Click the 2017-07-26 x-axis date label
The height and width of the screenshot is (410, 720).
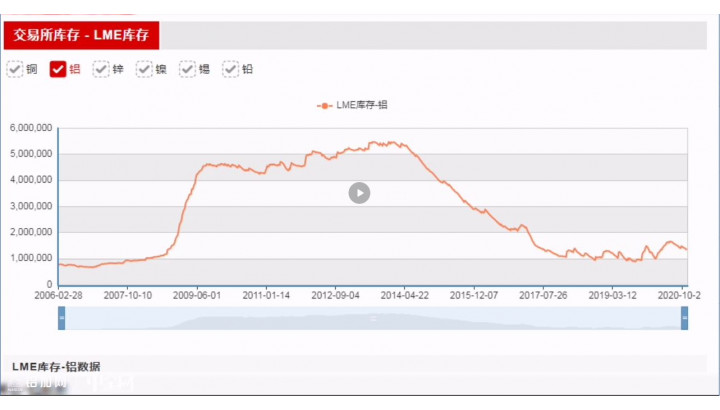[543, 295]
